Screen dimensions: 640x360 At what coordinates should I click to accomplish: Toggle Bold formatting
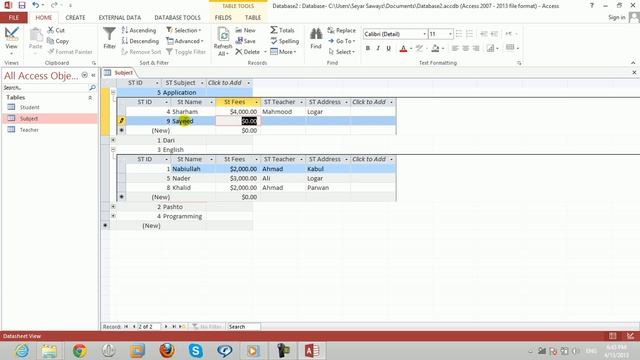[368, 48]
